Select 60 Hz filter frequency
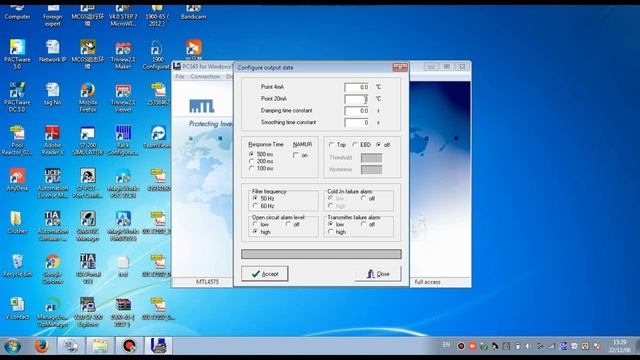Image resolution: width=640 pixels, height=360 pixels. point(256,206)
